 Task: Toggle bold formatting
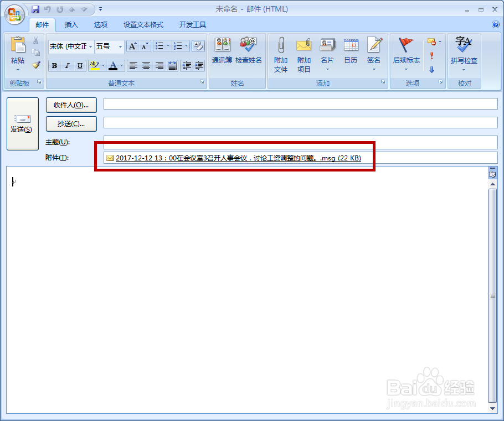click(x=54, y=66)
